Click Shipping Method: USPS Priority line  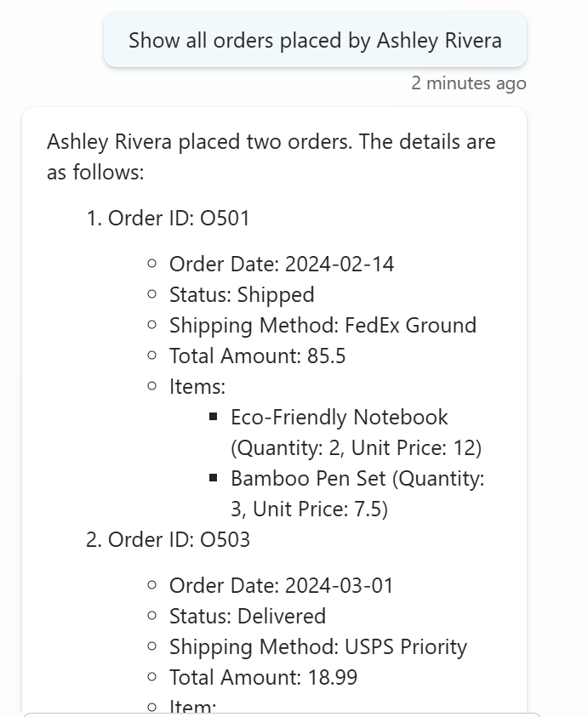coord(318,646)
